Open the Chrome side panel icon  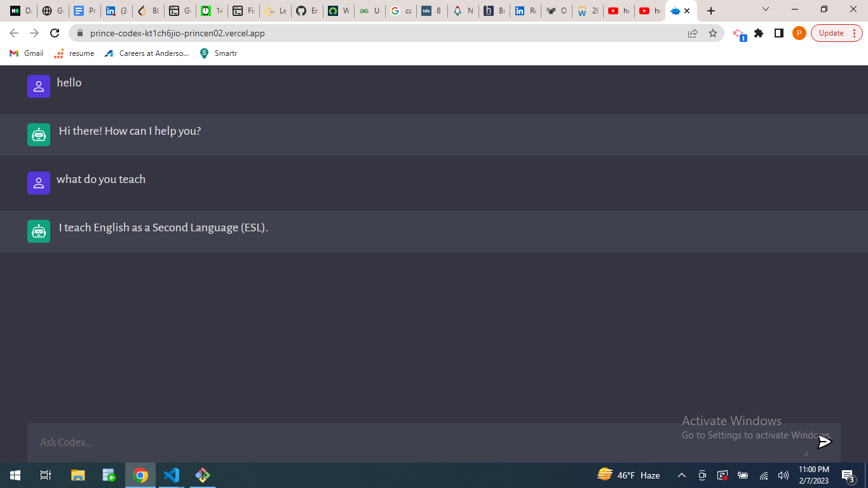coord(779,33)
